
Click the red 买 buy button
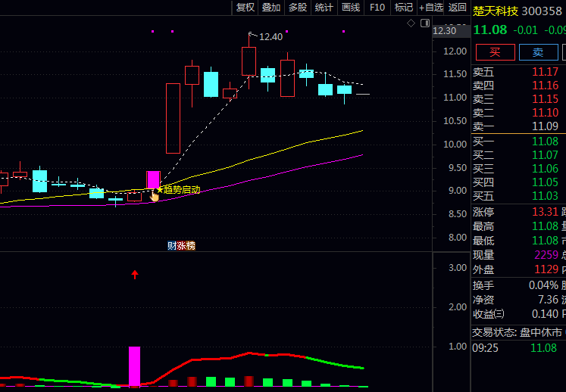click(x=495, y=52)
